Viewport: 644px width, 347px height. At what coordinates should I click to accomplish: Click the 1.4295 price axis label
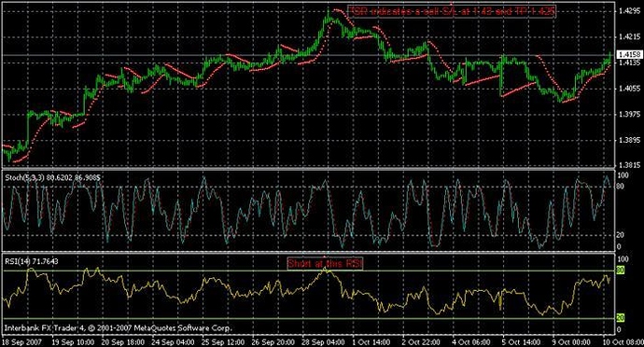tap(629, 11)
